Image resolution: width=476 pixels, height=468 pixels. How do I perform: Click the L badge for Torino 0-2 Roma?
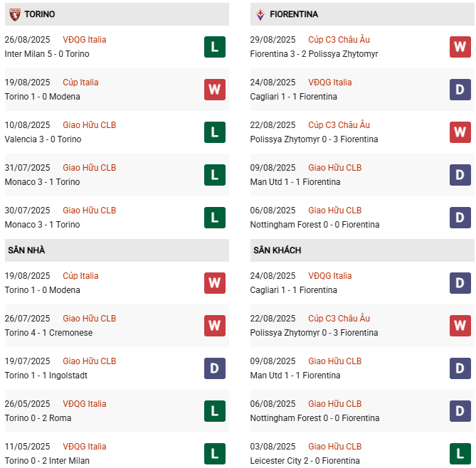click(x=214, y=411)
